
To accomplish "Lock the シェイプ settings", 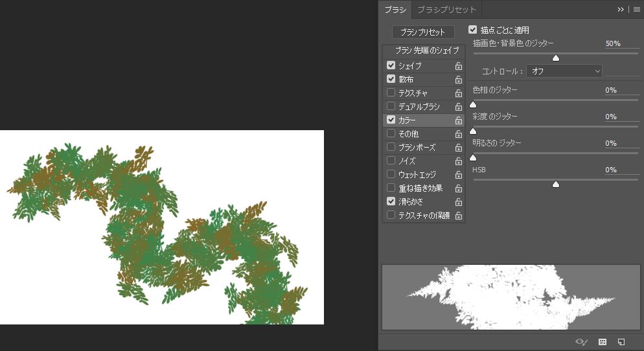I will point(458,65).
